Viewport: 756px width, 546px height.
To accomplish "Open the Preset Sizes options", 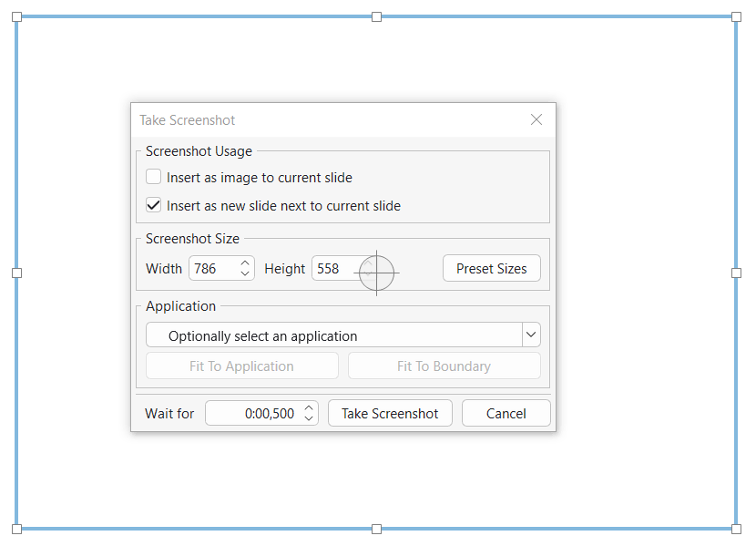I will pyautogui.click(x=491, y=269).
